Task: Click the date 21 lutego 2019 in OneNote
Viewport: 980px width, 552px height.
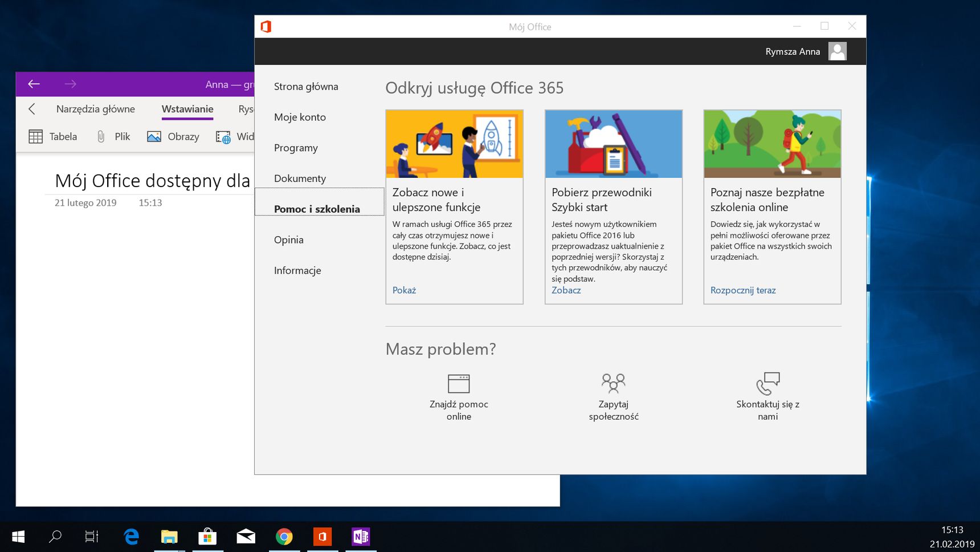Action: pos(85,203)
